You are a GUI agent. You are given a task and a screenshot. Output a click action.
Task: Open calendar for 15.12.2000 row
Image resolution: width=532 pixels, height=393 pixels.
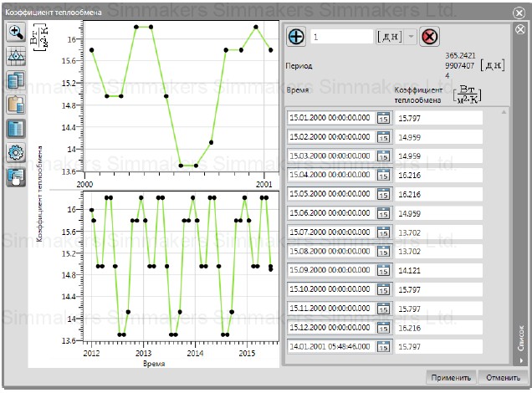pyautogui.click(x=383, y=328)
